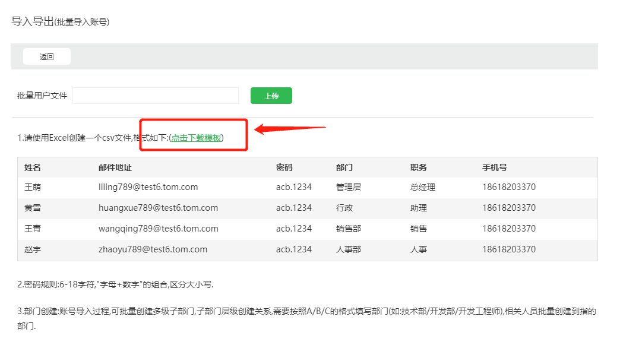Viewport: 620px width, 364px height.
Task: Click the name cell 王萌
Action: click(x=33, y=187)
